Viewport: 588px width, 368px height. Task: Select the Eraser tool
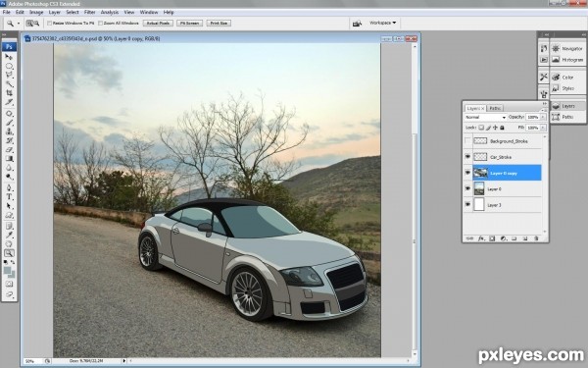coord(9,150)
